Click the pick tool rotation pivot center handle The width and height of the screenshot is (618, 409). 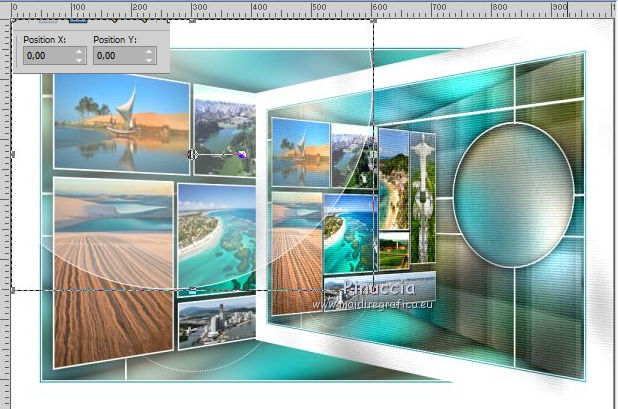[192, 155]
